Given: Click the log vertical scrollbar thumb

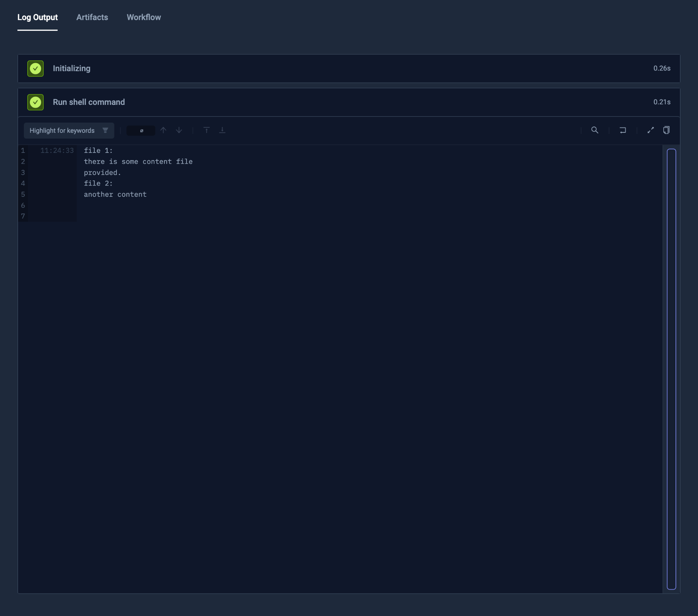Looking at the screenshot, I should [671, 368].
